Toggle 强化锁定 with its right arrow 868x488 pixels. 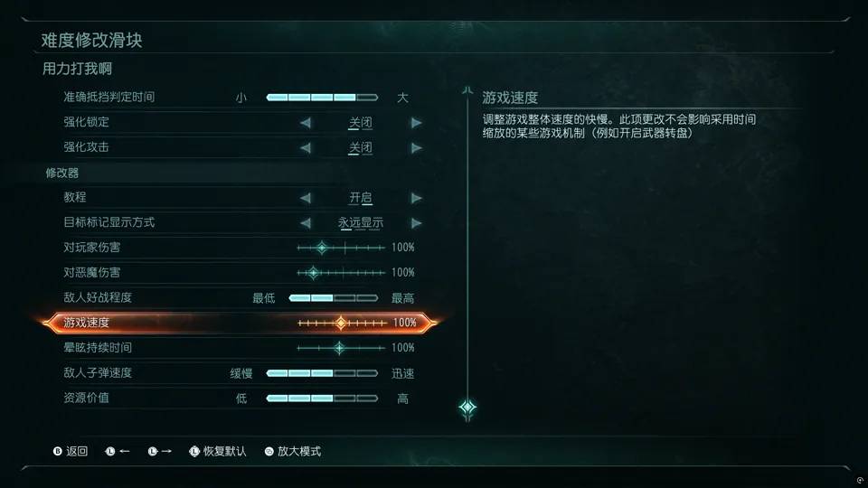416,123
